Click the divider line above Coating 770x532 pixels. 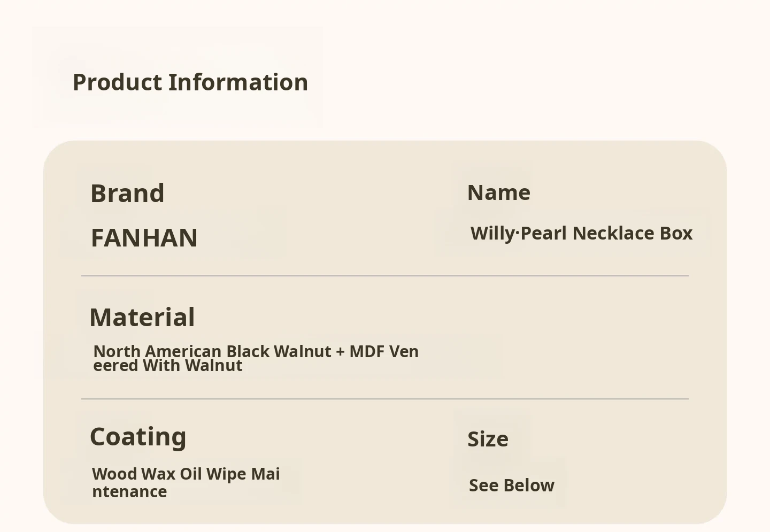[x=385, y=399]
